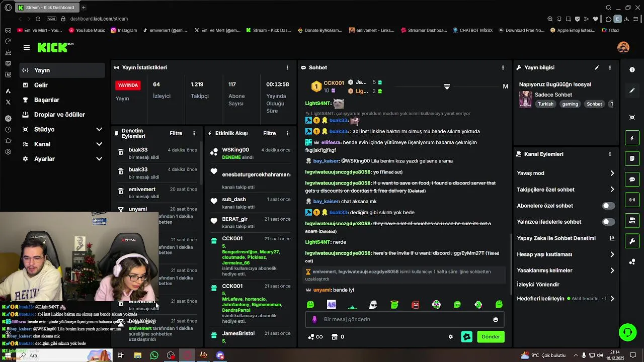
Task: Open the Kanal Eylemleri three-dot menu
Action: coord(610,154)
